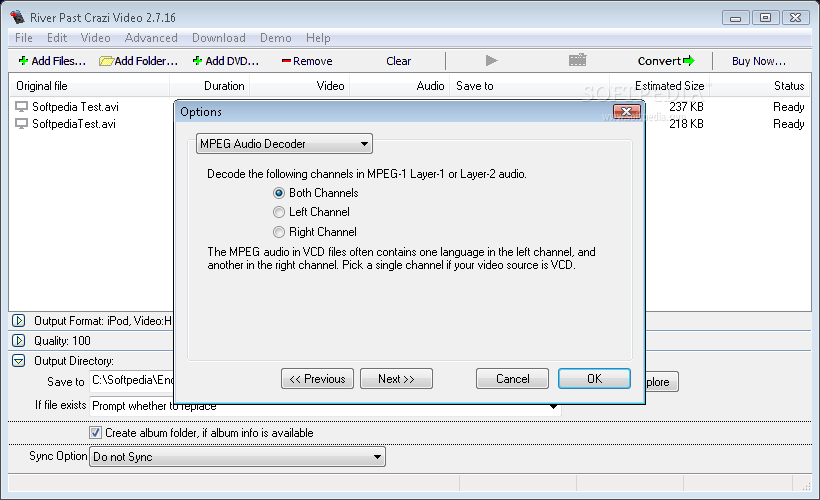This screenshot has width=820, height=500.
Task: Click the Original file column header
Action: (89, 86)
